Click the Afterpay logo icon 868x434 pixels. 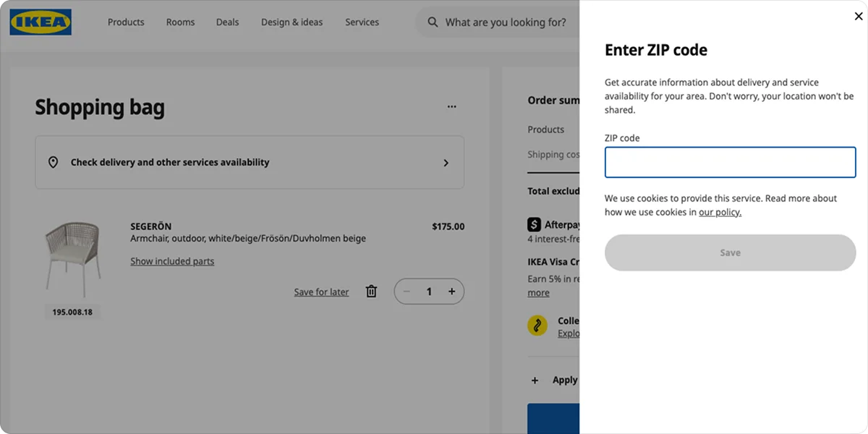(535, 225)
